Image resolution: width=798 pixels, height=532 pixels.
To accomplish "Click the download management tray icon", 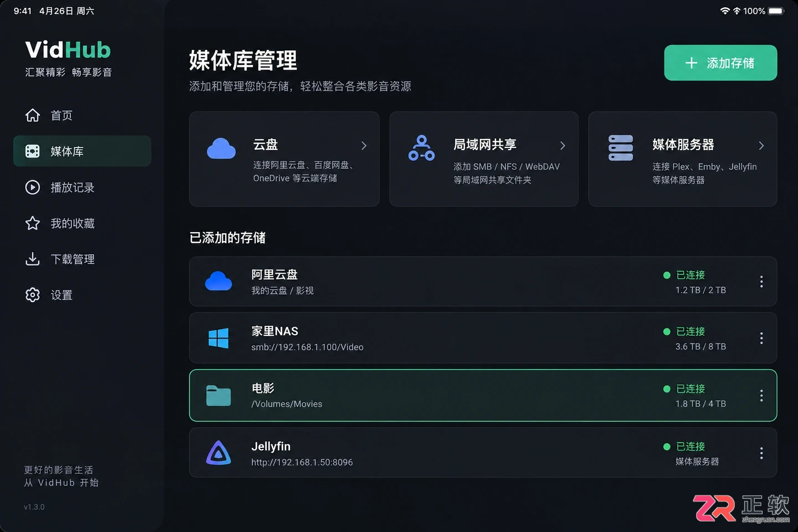I will click(x=33, y=259).
